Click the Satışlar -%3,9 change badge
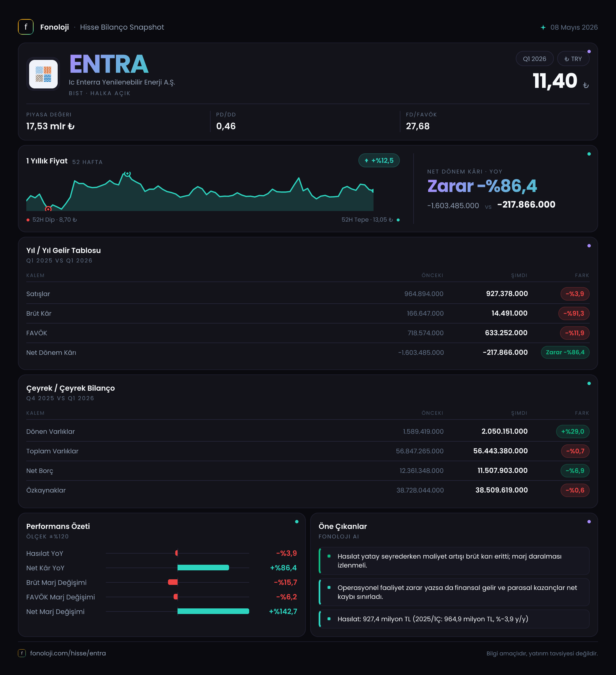The width and height of the screenshot is (616, 675). pyautogui.click(x=575, y=294)
